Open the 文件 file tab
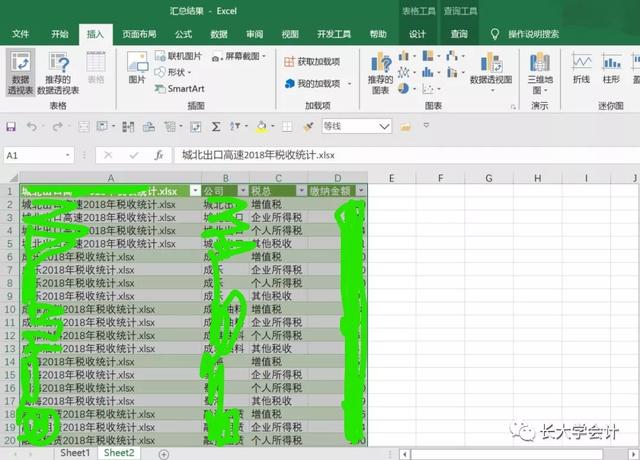This screenshot has width=640, height=460. coord(20,34)
